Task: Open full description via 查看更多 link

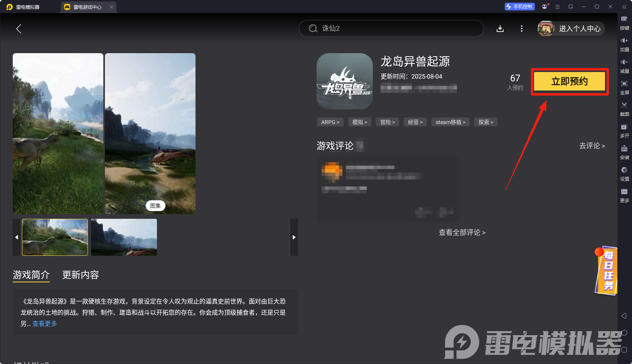Action: point(44,324)
